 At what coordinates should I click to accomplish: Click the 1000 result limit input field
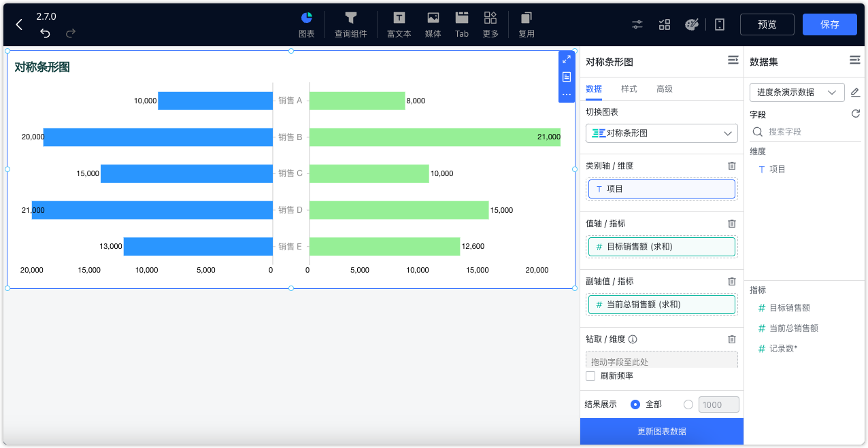pos(718,404)
